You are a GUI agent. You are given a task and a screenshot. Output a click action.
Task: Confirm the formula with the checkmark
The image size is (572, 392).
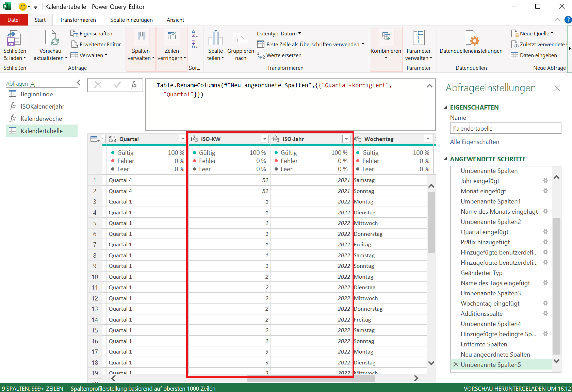(117, 85)
